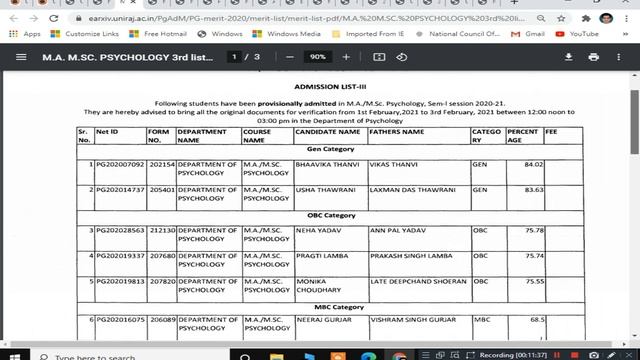Zoom in the PDF with plus button
The height and width of the screenshot is (360, 640).
pyautogui.click(x=346, y=57)
